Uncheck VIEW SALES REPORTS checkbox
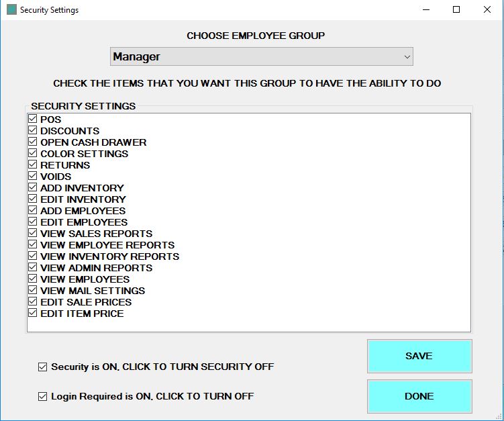The height and width of the screenshot is (421, 504). coord(32,234)
